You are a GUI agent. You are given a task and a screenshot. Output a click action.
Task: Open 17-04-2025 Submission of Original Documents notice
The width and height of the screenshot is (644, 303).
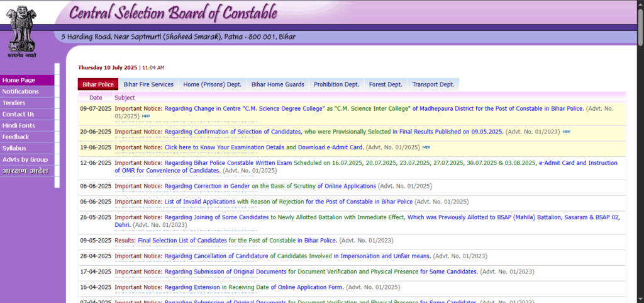tap(321, 272)
